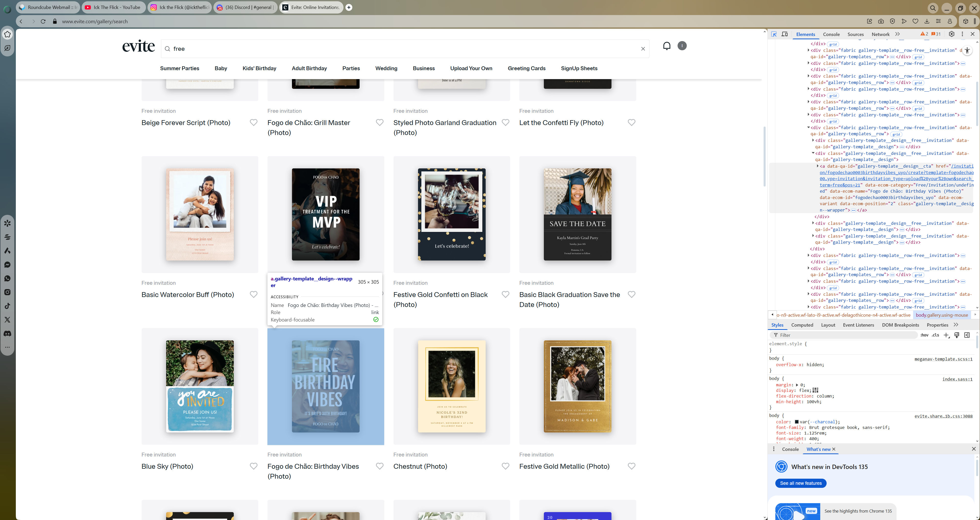Add new style rule plus icon
This screenshot has width=980, height=520.
tap(947, 335)
